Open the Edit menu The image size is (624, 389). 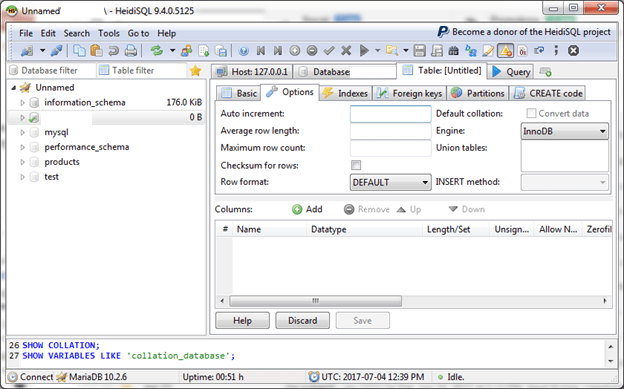(48, 33)
